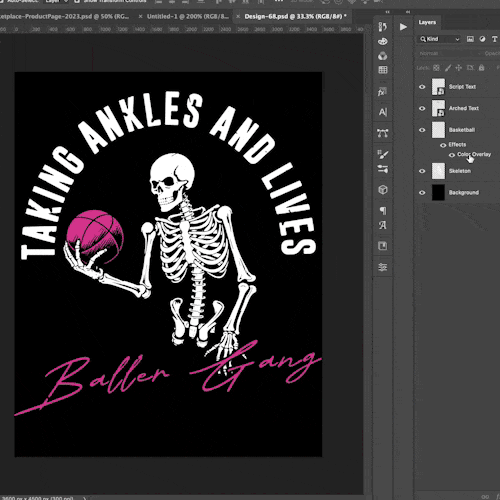500x500 pixels.
Task: Switch to ProductPage-2023.psd document tab
Action: click(x=65, y=16)
